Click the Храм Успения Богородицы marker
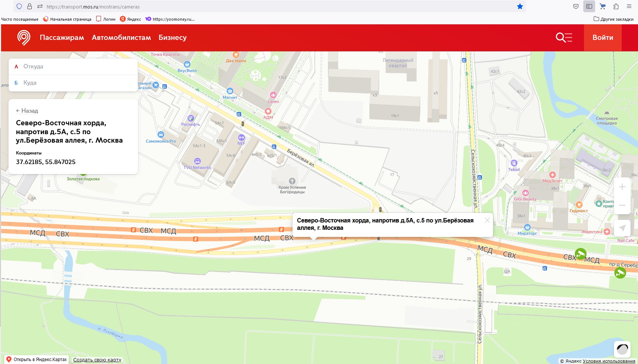638x364 pixels. coord(292,181)
